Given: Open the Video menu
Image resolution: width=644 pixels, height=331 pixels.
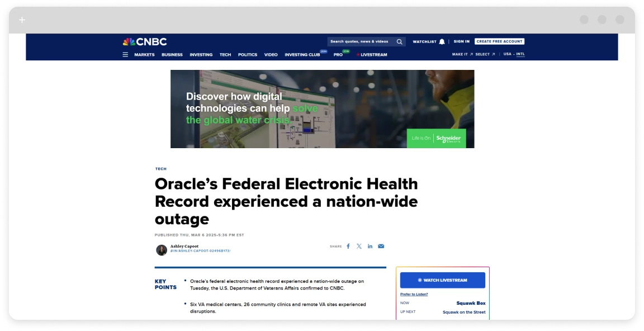Looking at the screenshot, I should pos(271,55).
